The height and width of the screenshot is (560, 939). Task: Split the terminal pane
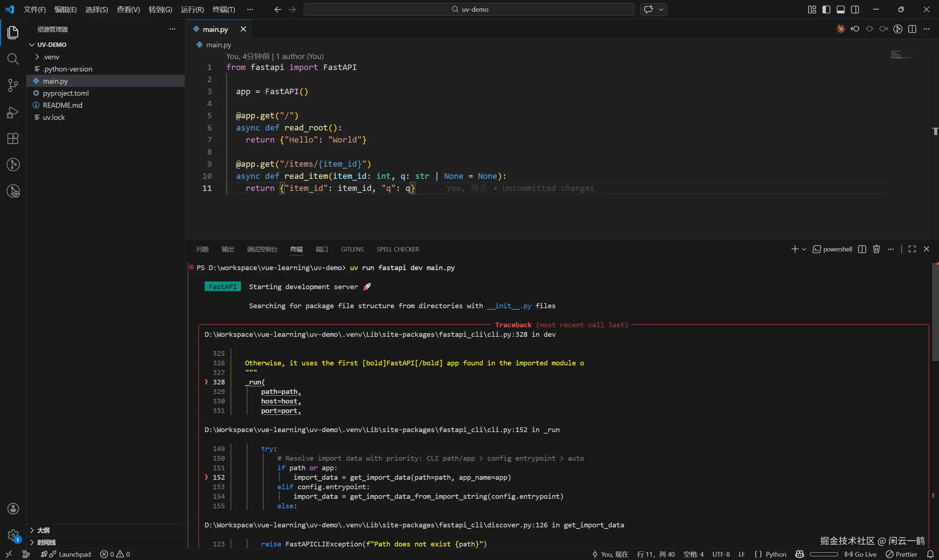point(862,249)
